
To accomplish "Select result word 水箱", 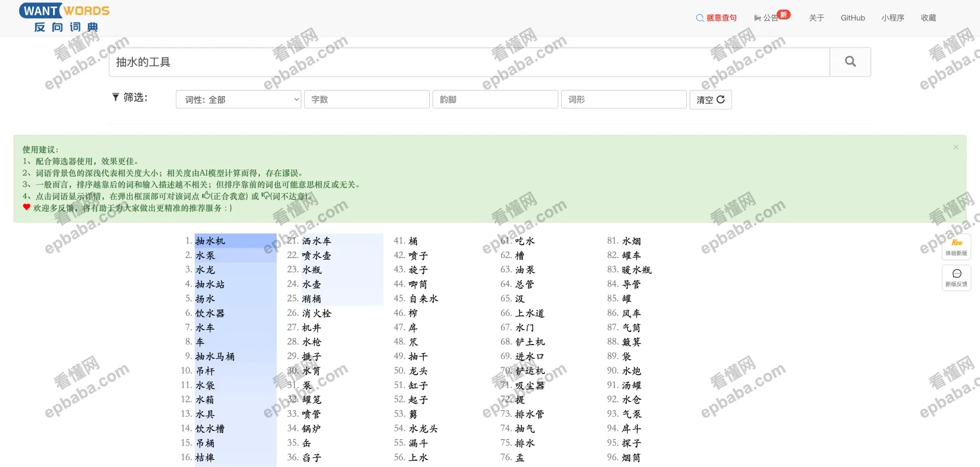I will pyautogui.click(x=206, y=400).
